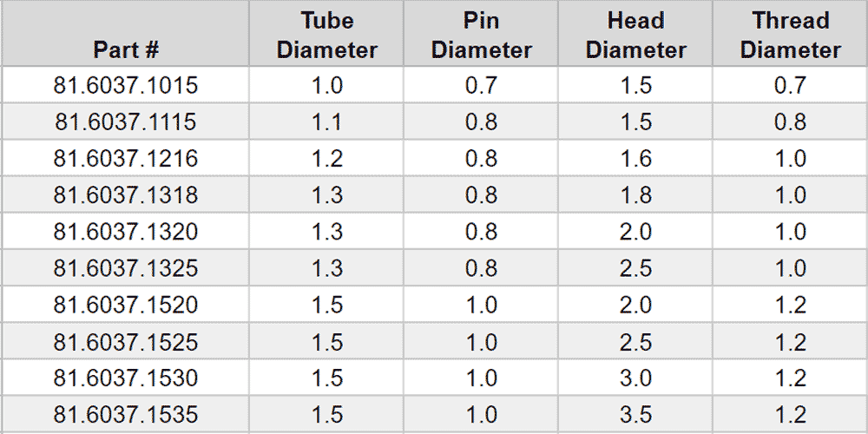
Task: Select the Part # column header
Action: click(x=126, y=34)
